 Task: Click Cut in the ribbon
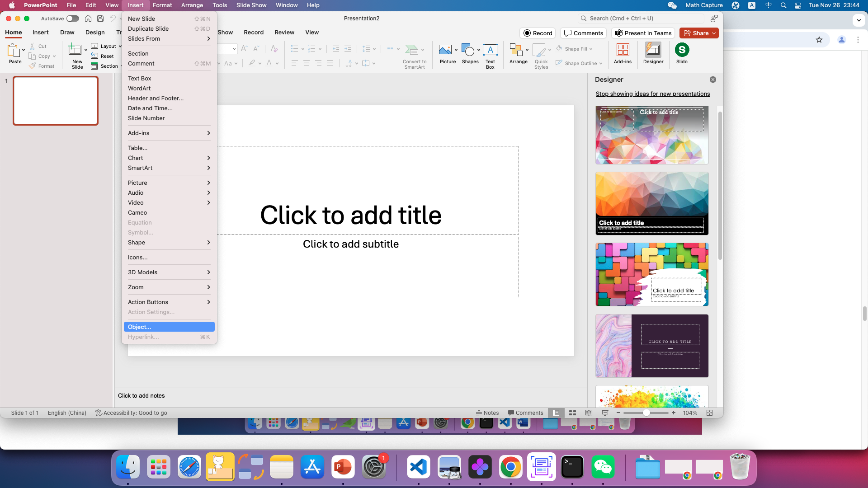pos(38,46)
